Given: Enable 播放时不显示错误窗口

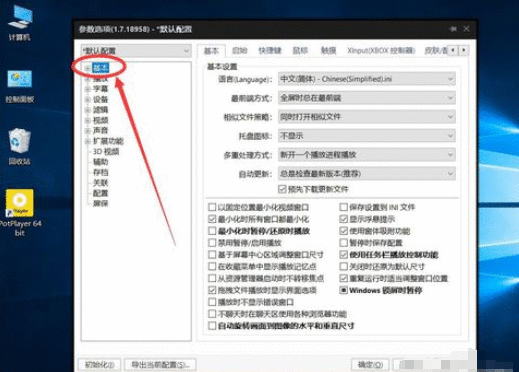Looking at the screenshot, I should point(212,302).
